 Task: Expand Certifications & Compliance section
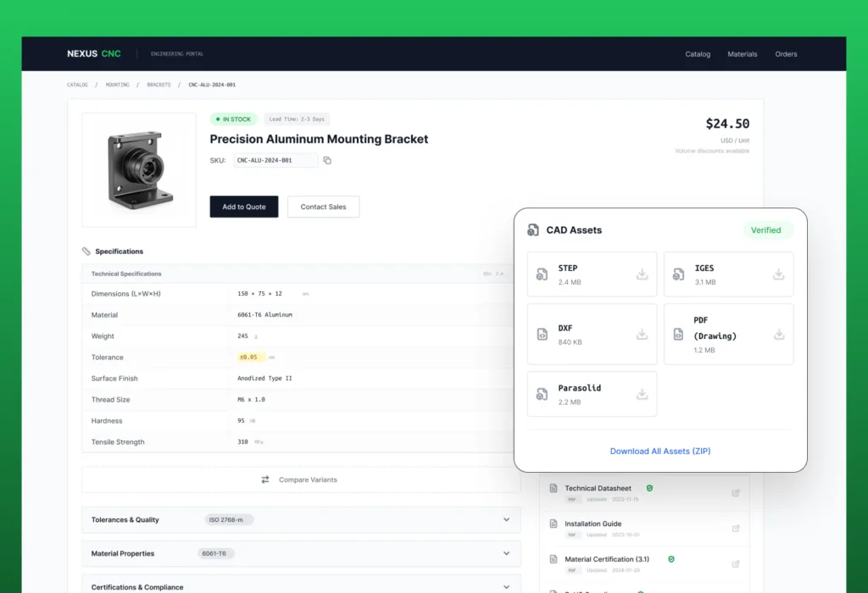[506, 586]
